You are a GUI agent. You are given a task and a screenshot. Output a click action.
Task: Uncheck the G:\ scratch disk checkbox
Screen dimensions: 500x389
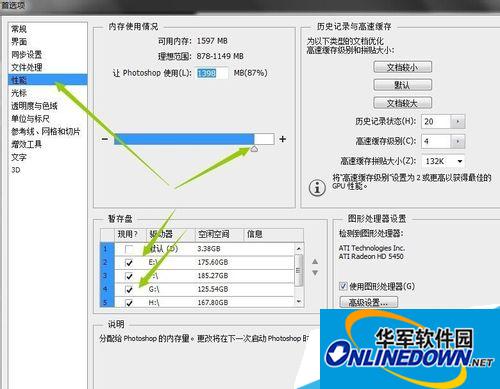click(129, 289)
